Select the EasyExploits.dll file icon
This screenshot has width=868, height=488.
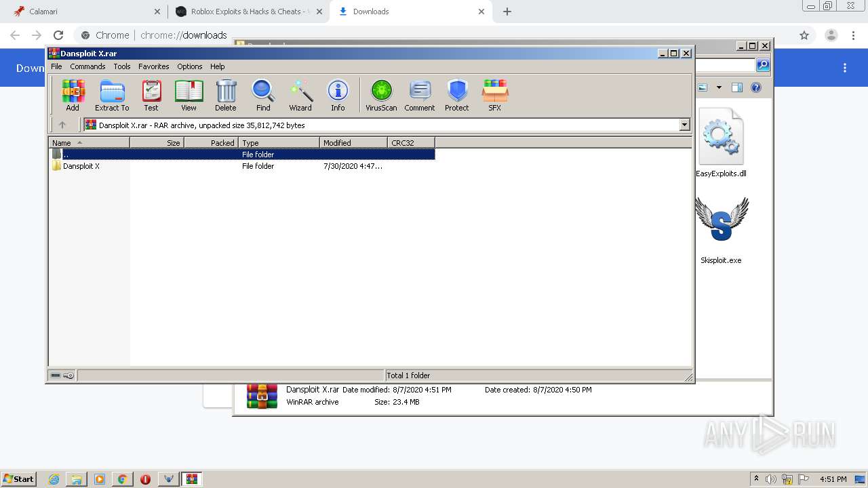point(721,137)
